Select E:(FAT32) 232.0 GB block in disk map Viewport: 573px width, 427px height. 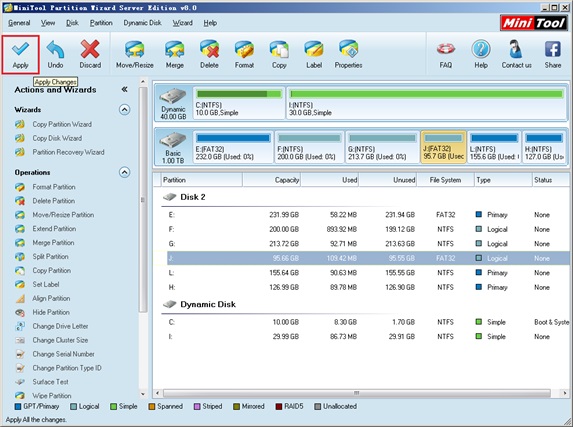[233, 147]
